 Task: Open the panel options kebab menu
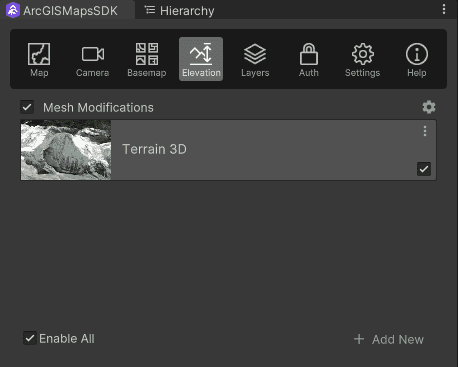pyautogui.click(x=444, y=9)
